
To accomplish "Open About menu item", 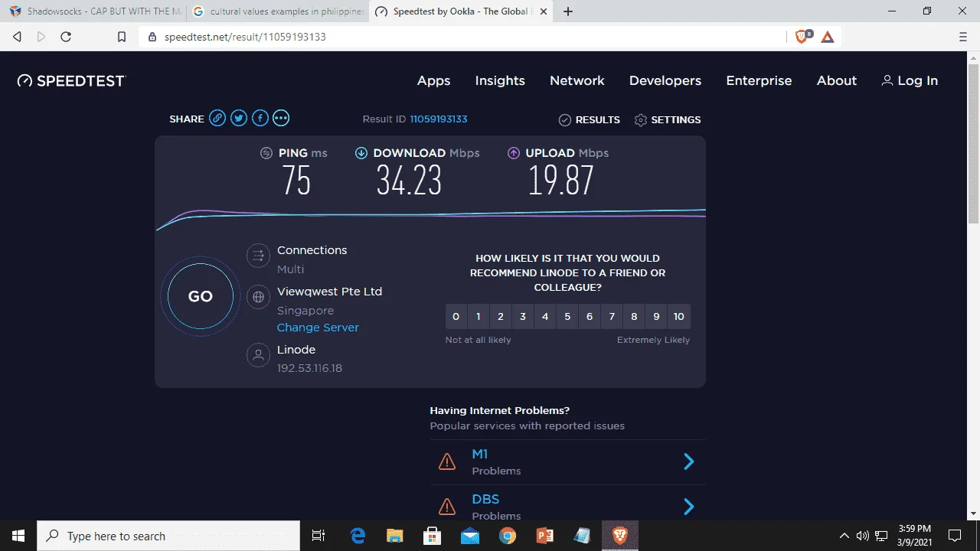I will [x=837, y=80].
